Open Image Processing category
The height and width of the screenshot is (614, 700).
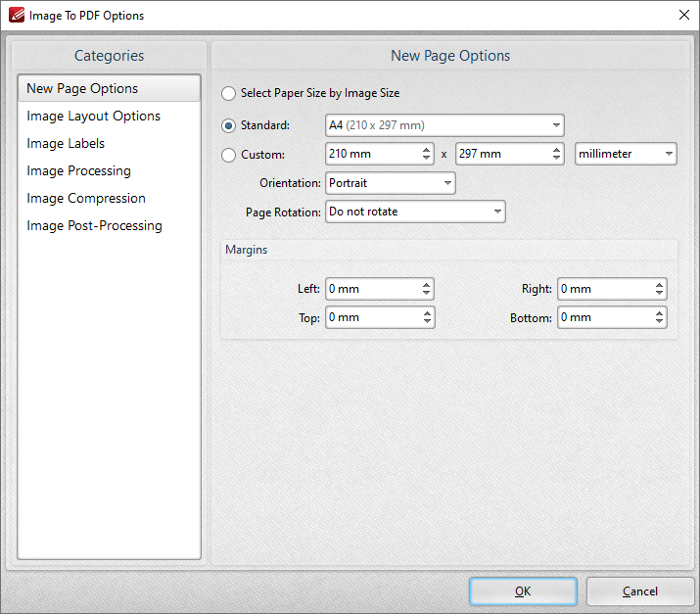pos(109,171)
